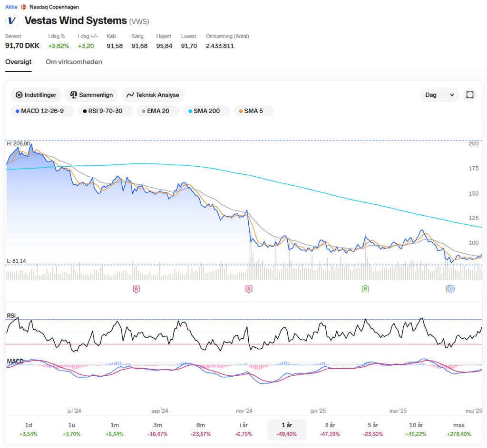Click the Aktie breadcrumb link
Image resolution: width=487 pixels, height=448 pixels.
tap(11, 7)
